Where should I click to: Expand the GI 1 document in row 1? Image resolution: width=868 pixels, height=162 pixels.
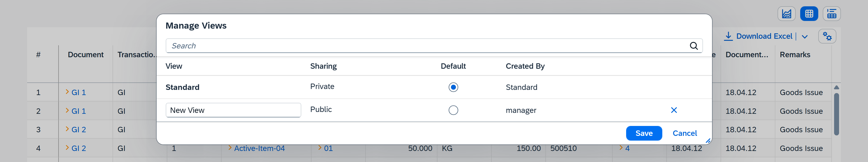[67, 92]
